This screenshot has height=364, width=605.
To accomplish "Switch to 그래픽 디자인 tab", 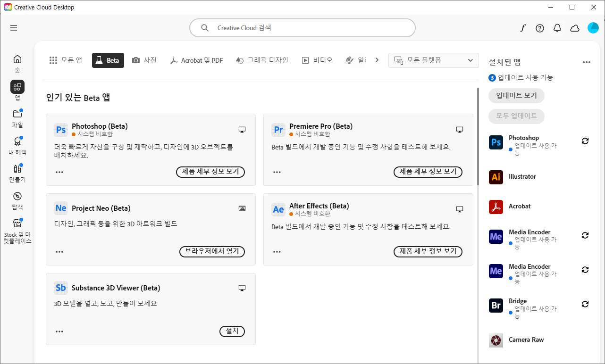I will click(262, 60).
